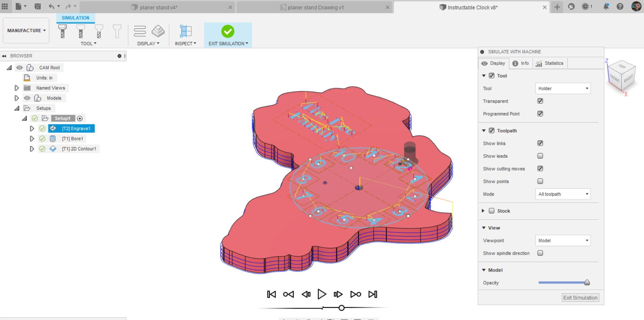Uncheck the Toolpath section checkbox
Screen dimensions: 644x320
coord(492,130)
